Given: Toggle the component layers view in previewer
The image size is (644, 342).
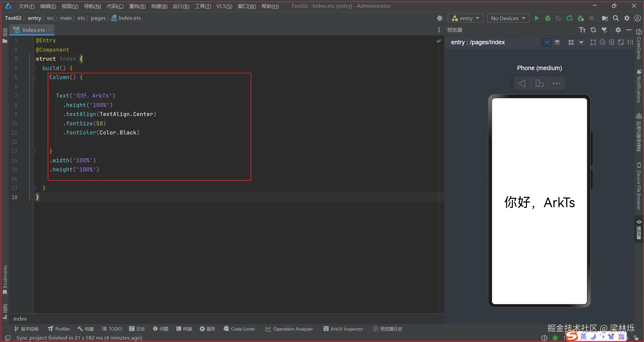Looking at the screenshot, I should [557, 42].
